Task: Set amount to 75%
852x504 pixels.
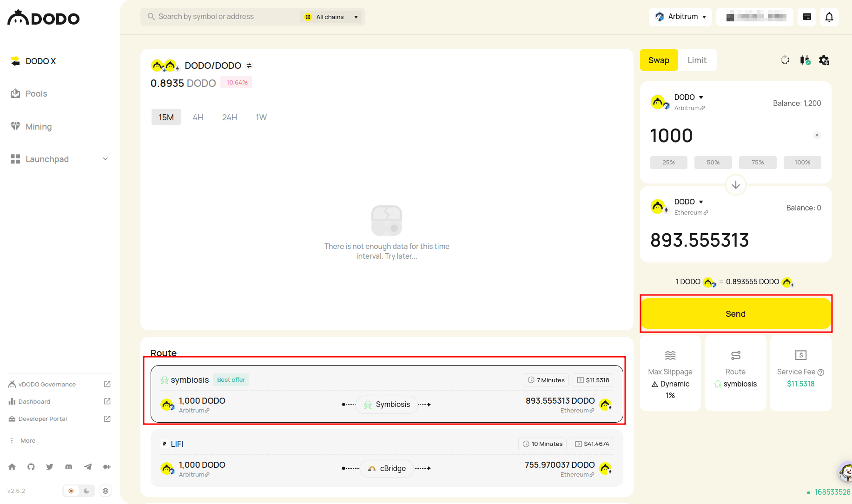Action: (758, 162)
